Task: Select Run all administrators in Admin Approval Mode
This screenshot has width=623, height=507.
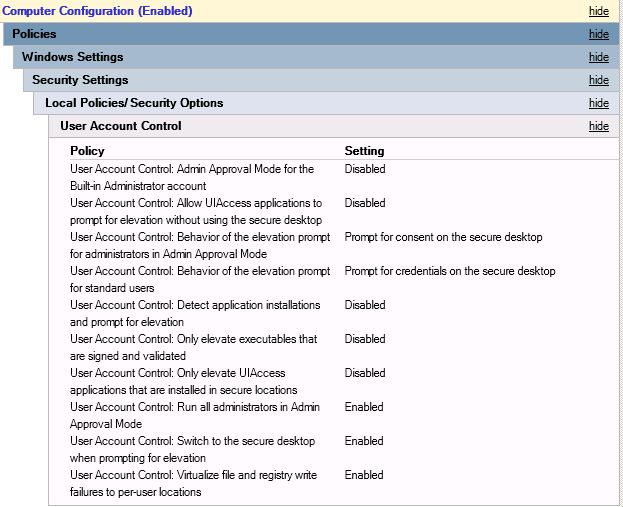Action: 195,415
